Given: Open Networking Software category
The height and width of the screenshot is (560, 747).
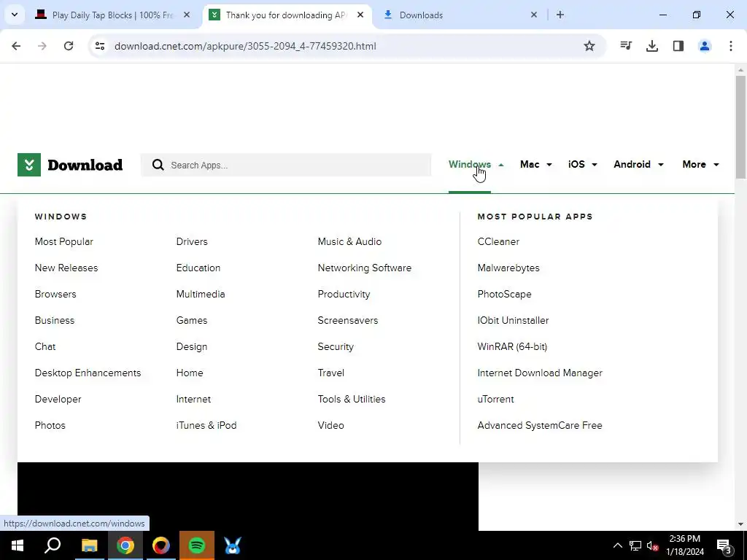Looking at the screenshot, I should click(x=365, y=268).
